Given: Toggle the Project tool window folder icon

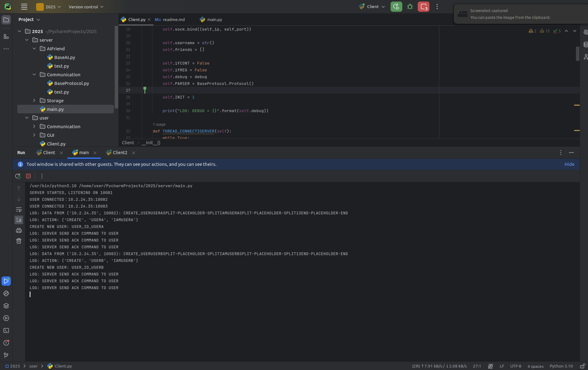Looking at the screenshot, I should [6, 20].
